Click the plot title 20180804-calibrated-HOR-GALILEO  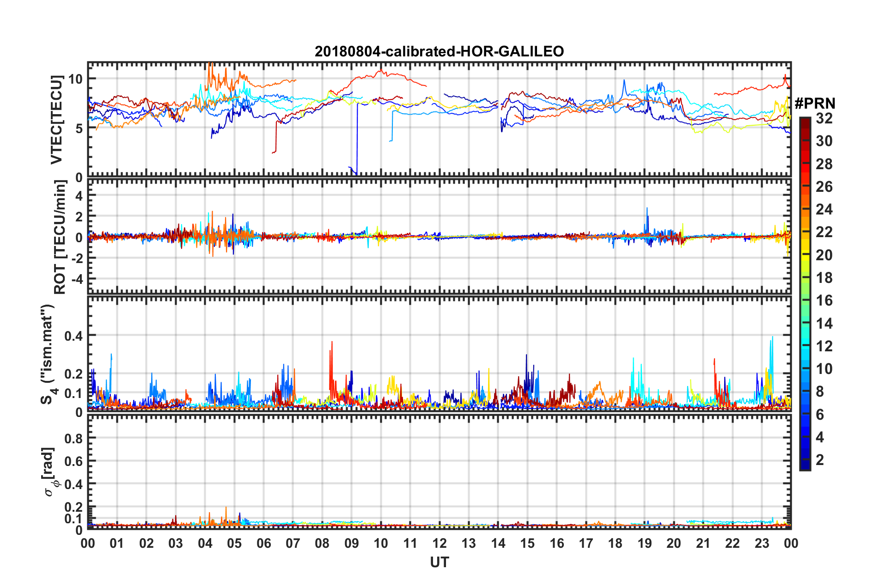click(439, 51)
